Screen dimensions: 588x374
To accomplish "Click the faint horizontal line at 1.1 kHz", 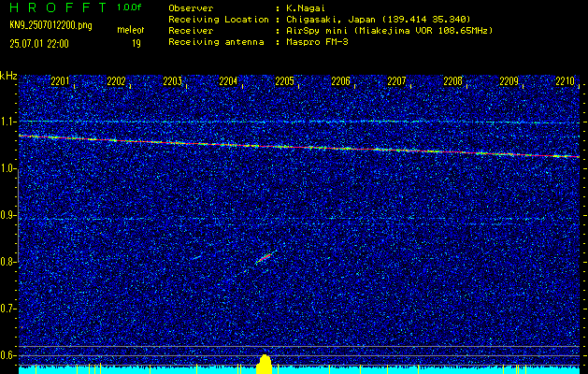I will 299,122.
